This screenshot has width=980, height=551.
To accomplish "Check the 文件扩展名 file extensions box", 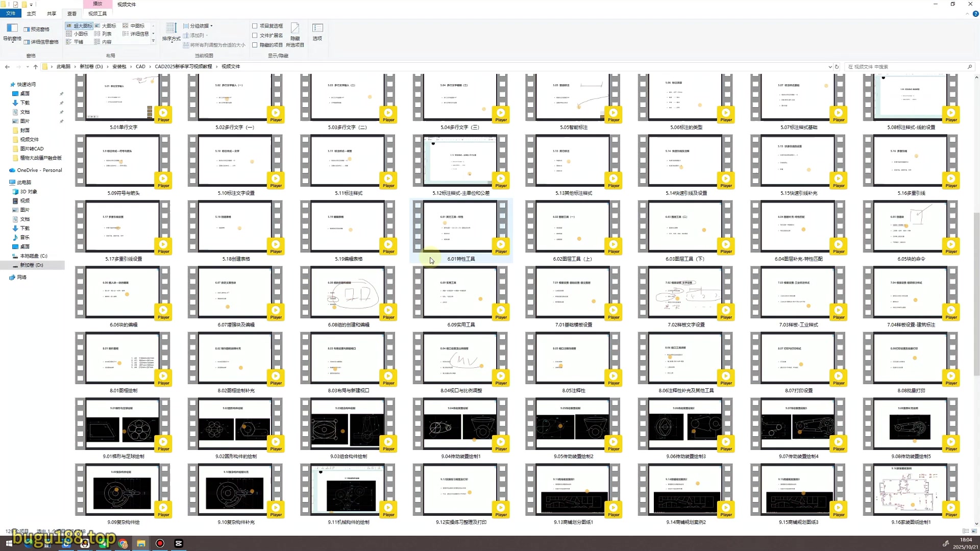I will [255, 35].
